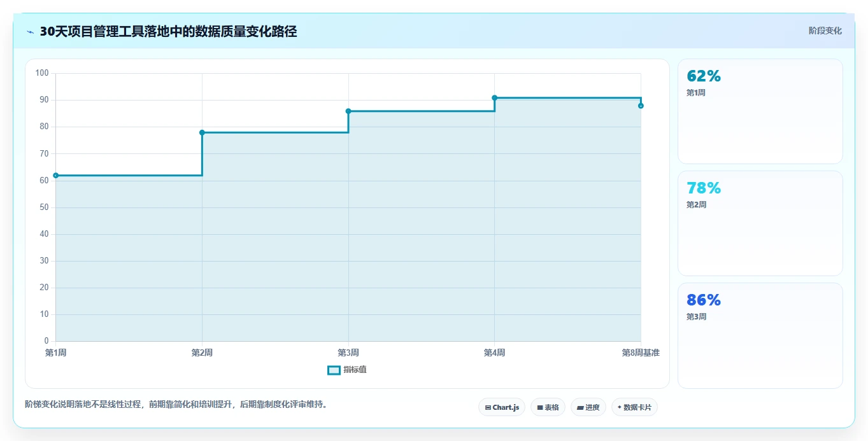The width and height of the screenshot is (868, 441).
Task: Click the legend color box for 指标值
Action: (334, 370)
